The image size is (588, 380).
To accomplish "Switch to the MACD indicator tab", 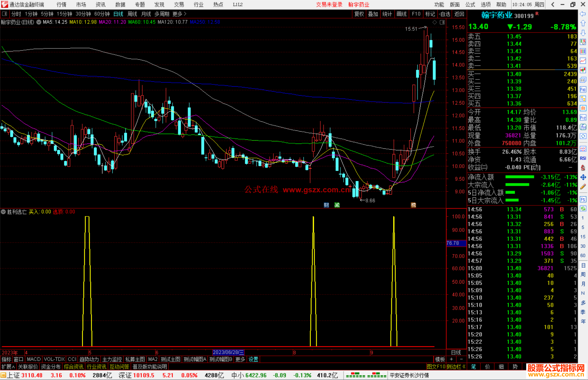I will (x=33, y=359).
